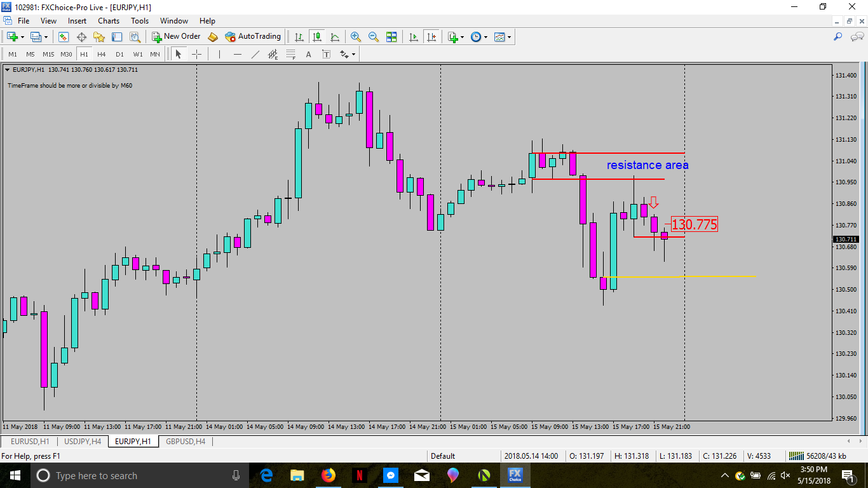Select the Fibonacci retracement tool
This screenshot has width=868, height=488.
[x=291, y=55]
